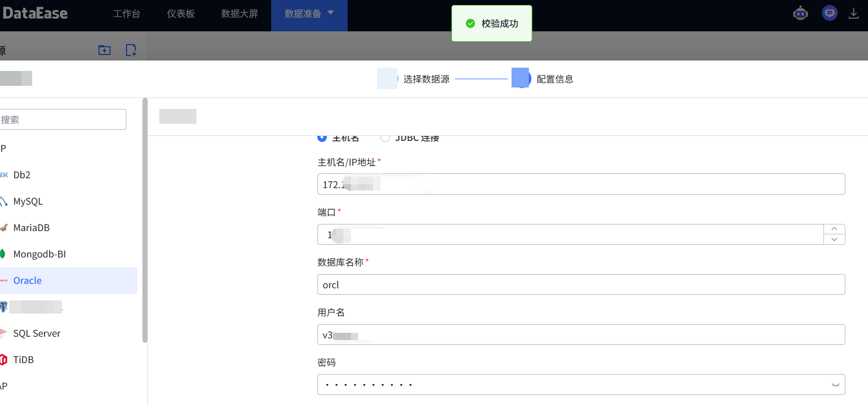Screen dimensions: 868x406
Task: Click the Db2 IBM icon
Action: pyautogui.click(x=3, y=175)
